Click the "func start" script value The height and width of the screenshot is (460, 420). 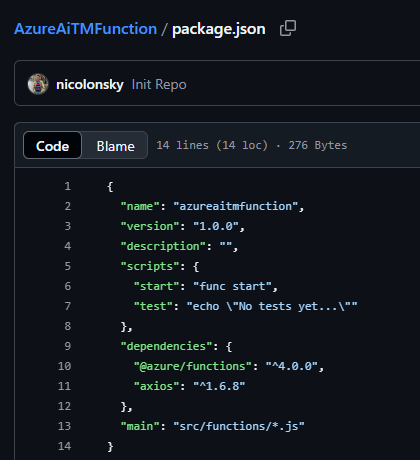232,286
